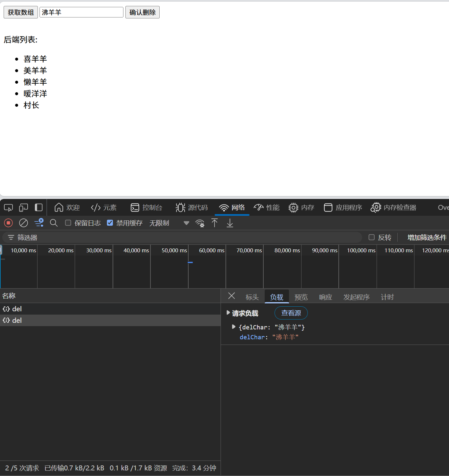Image resolution: width=449 pixels, height=476 pixels.
Task: Select the first del request row
Action: click(110, 309)
